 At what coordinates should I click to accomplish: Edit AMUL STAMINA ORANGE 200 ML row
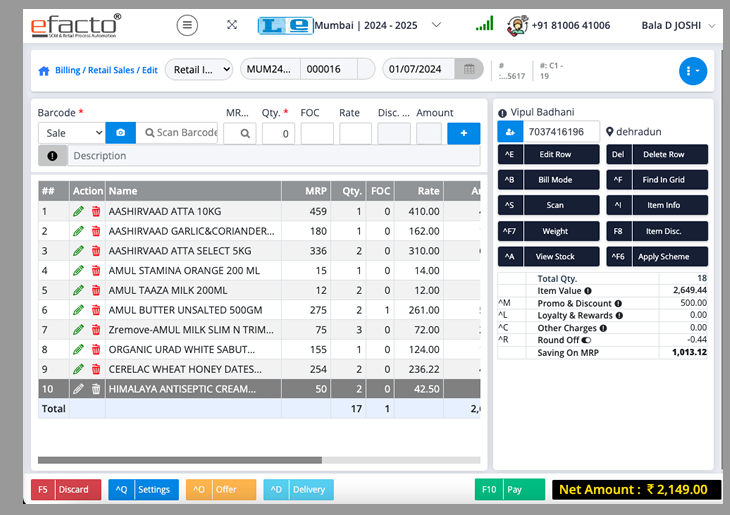point(78,271)
